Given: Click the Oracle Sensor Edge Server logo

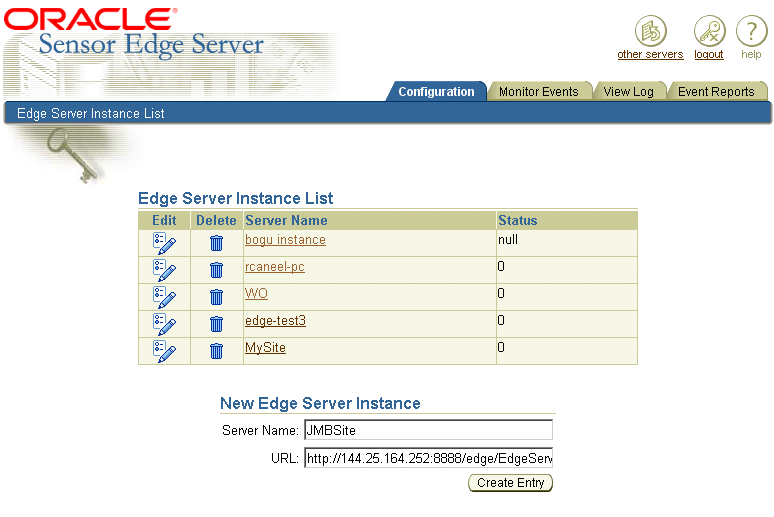Looking at the screenshot, I should (x=134, y=33).
